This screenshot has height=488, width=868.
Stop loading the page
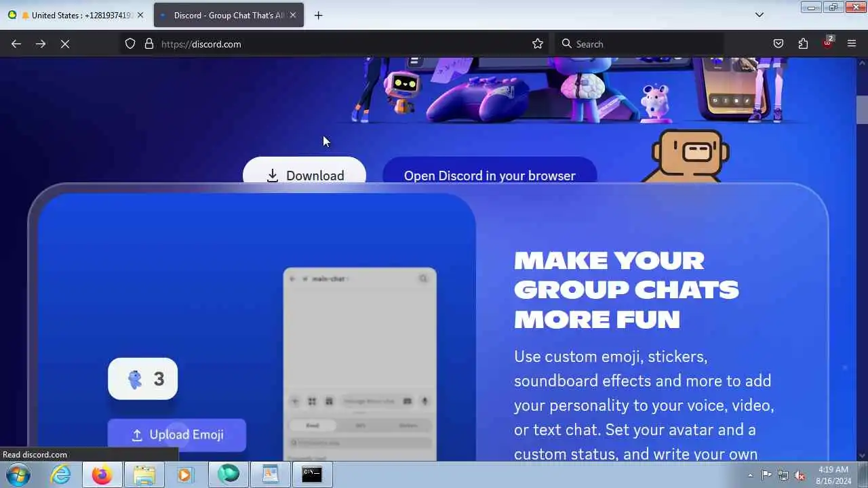(65, 44)
